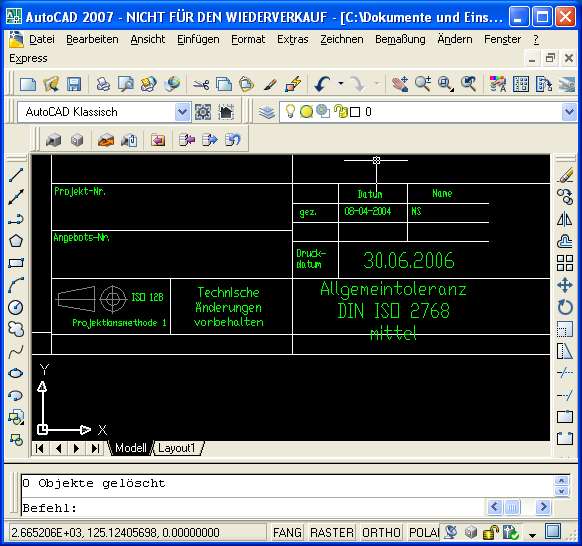Open the Plot Preview icon
This screenshot has height=546, width=582.
[126, 84]
